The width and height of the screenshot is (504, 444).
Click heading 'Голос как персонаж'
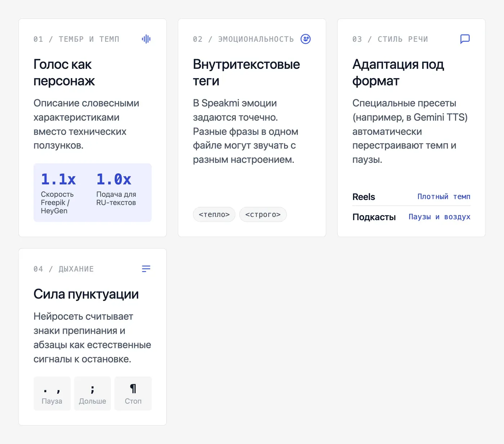(64, 72)
